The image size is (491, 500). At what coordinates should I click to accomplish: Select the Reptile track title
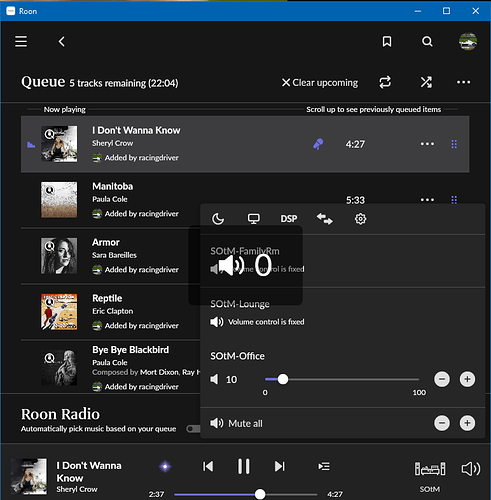(107, 298)
